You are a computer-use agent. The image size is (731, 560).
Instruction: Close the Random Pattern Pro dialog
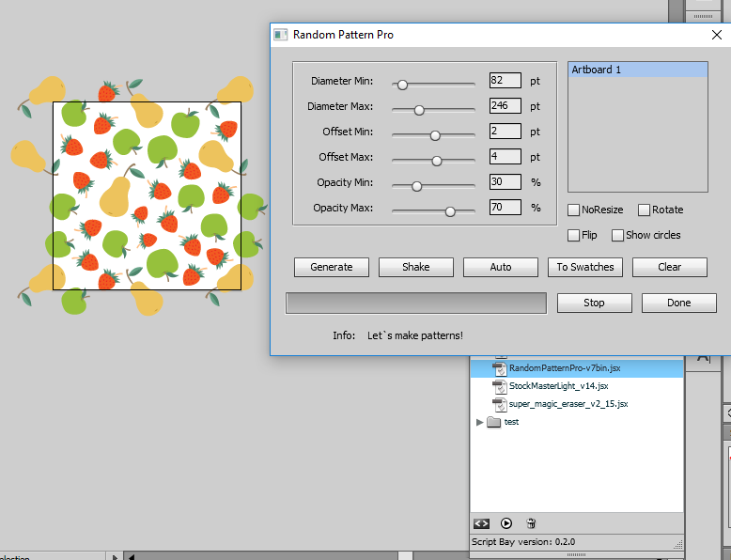716,35
